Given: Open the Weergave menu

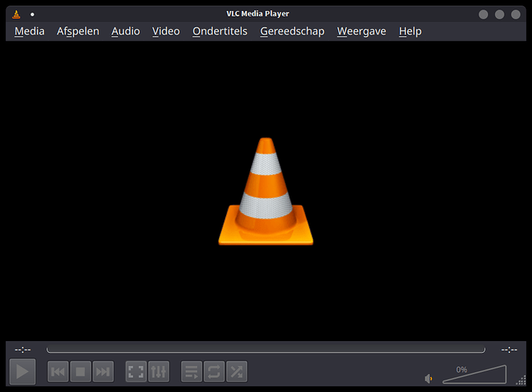Looking at the screenshot, I should pyautogui.click(x=362, y=31).
